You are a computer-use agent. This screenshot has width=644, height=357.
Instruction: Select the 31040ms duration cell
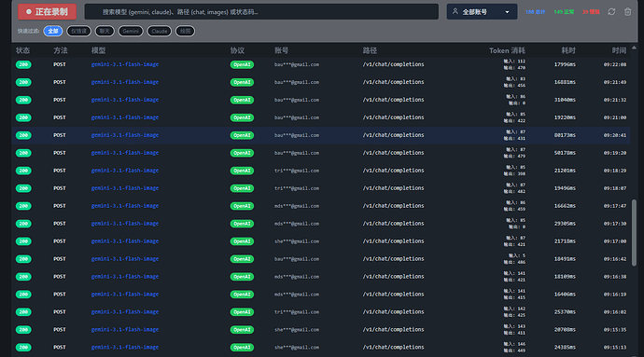point(565,100)
